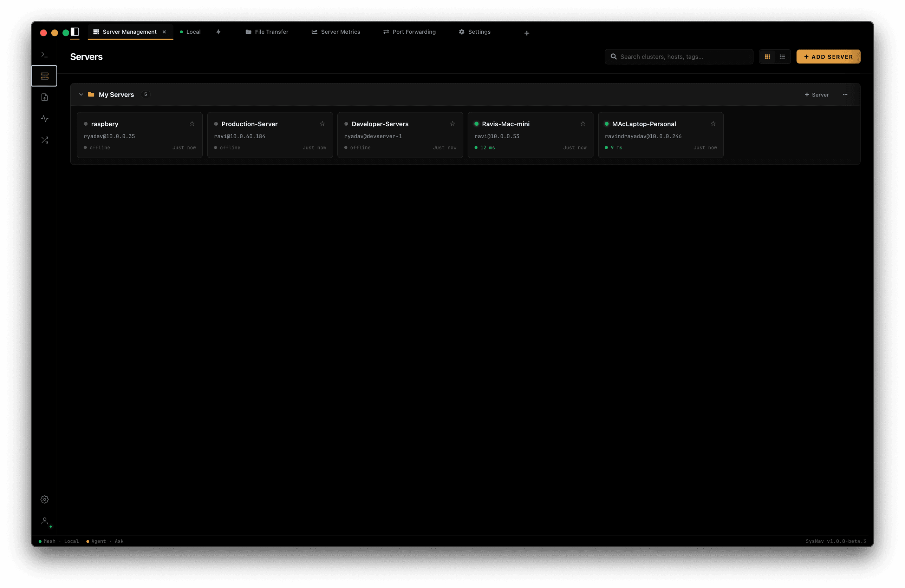Image resolution: width=905 pixels, height=588 pixels.
Task: Add a new tab with plus icon
Action: tap(527, 33)
